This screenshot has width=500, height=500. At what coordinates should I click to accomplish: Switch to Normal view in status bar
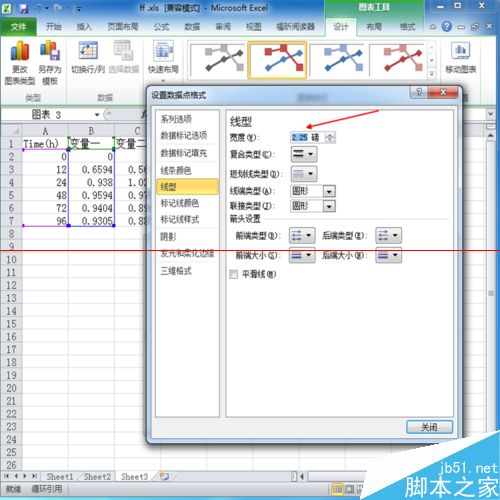tap(337, 489)
